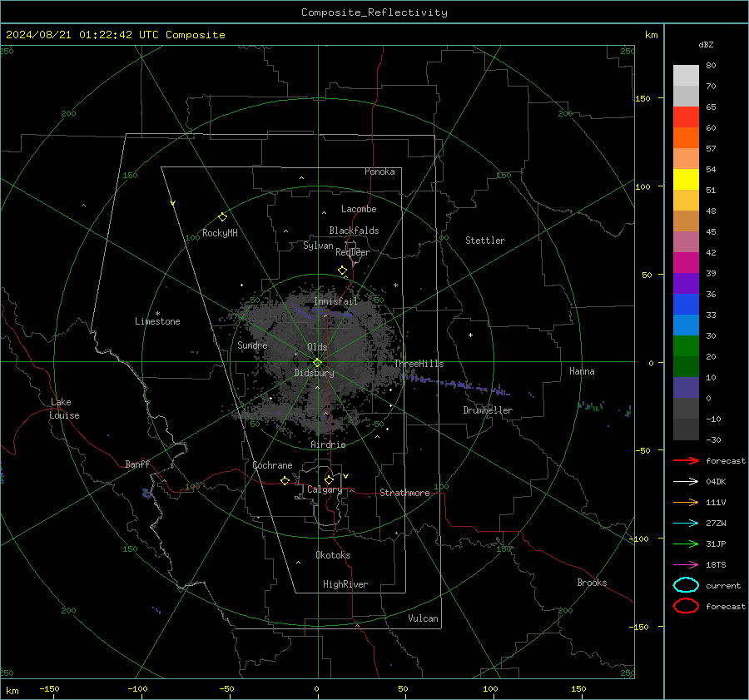
Task: Click the yellow diamond marker above Calgary label
Action: (x=329, y=479)
